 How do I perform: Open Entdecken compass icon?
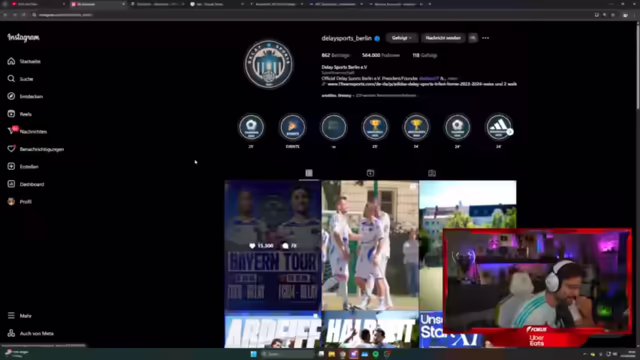coord(11,96)
